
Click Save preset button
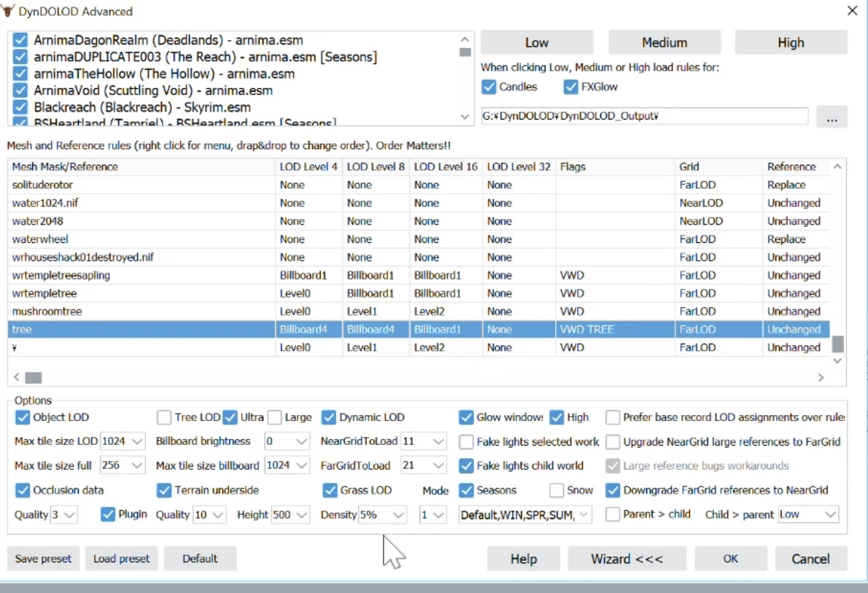(43, 559)
